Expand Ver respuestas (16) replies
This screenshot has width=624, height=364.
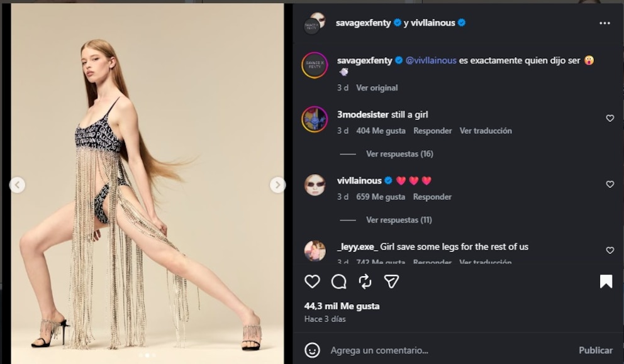click(x=399, y=154)
